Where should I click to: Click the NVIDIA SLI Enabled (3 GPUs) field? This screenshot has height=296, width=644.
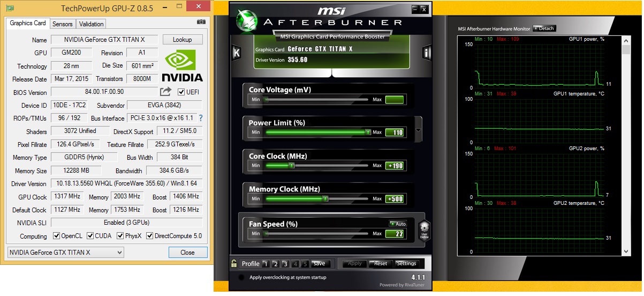click(126, 223)
